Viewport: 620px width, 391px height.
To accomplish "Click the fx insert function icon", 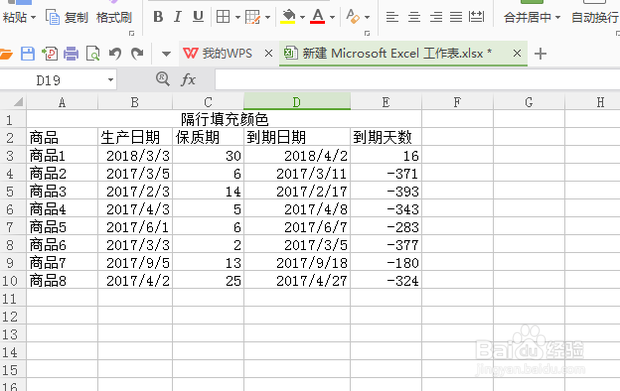I will [x=188, y=80].
